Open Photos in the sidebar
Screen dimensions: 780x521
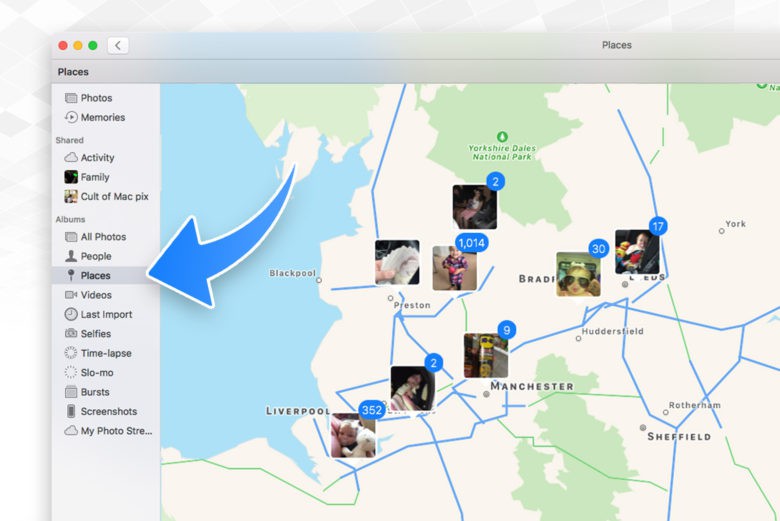coord(96,98)
